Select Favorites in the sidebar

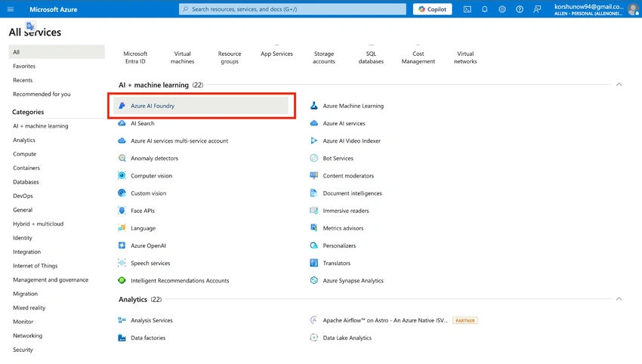(24, 66)
